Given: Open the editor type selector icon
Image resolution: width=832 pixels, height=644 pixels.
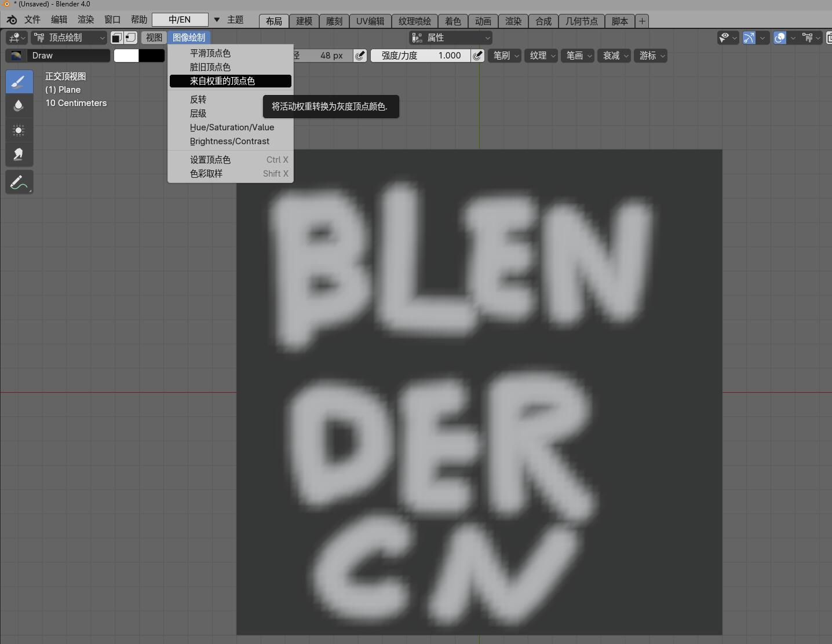Looking at the screenshot, I should pos(16,38).
